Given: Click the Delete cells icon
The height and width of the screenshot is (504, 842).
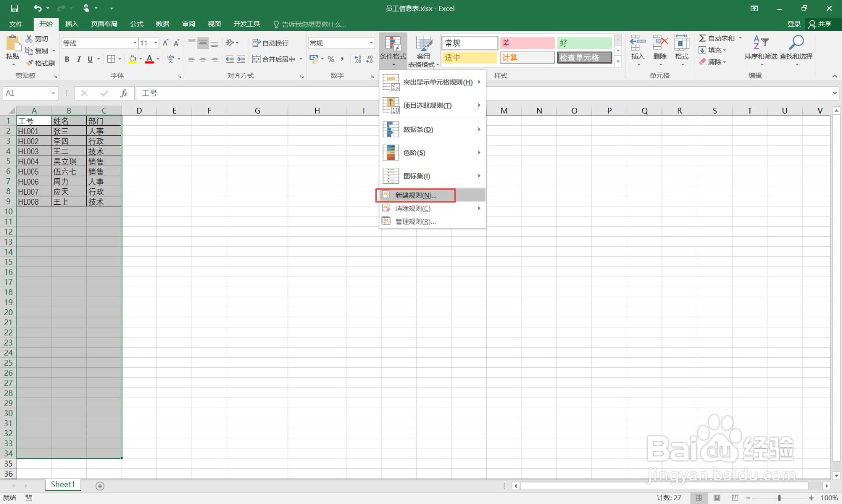Looking at the screenshot, I should [x=660, y=43].
